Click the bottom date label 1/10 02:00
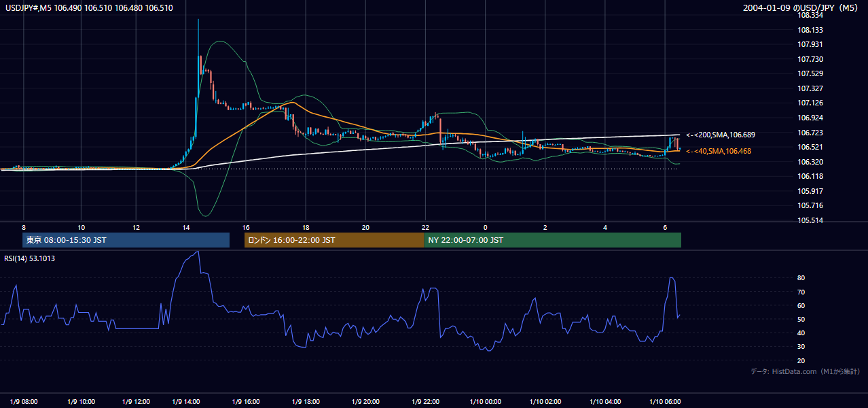The height and width of the screenshot is (408, 868). click(x=545, y=401)
